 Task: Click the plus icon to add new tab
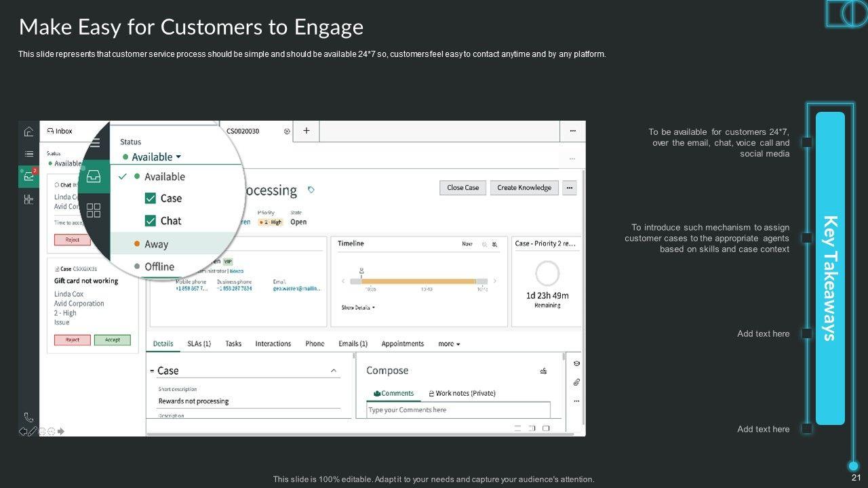(307, 131)
